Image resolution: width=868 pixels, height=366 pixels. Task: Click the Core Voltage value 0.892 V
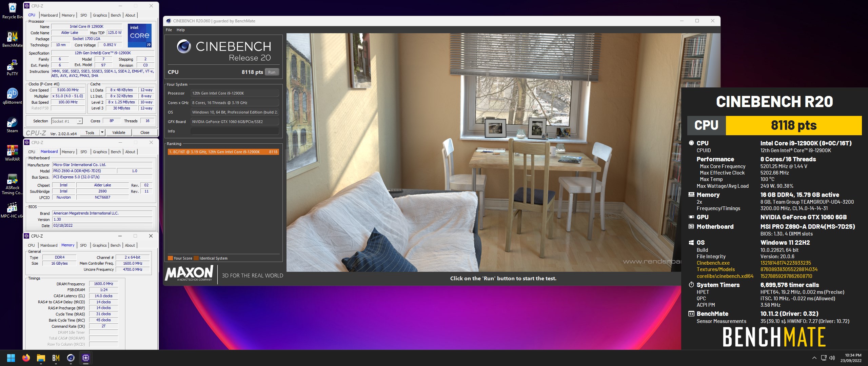point(110,45)
